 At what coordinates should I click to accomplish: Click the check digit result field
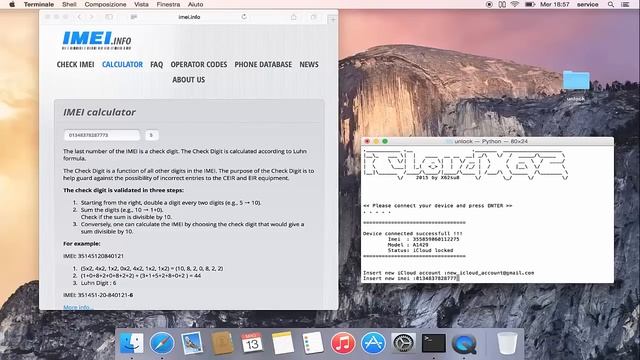coord(151,135)
